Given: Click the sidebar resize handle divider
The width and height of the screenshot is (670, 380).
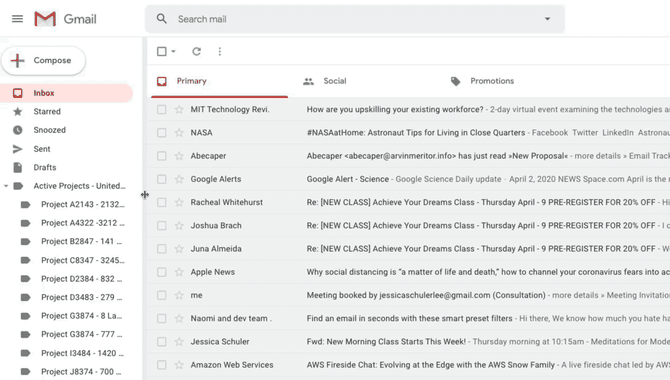Looking at the screenshot, I should [145, 195].
